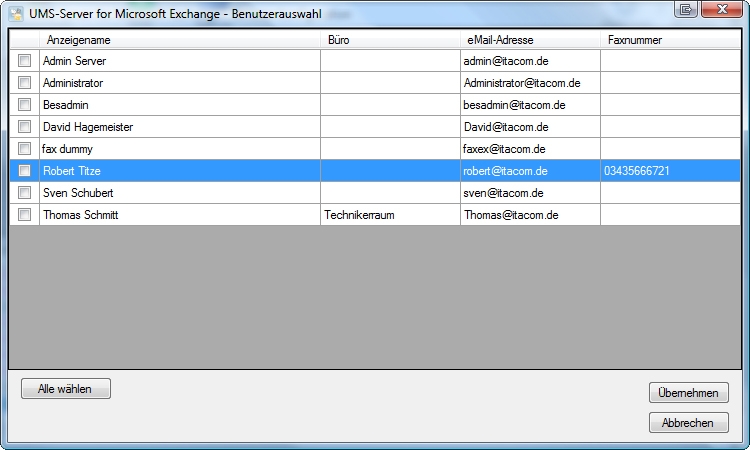
Task: Click the Besadmin name cell
Action: [x=180, y=105]
